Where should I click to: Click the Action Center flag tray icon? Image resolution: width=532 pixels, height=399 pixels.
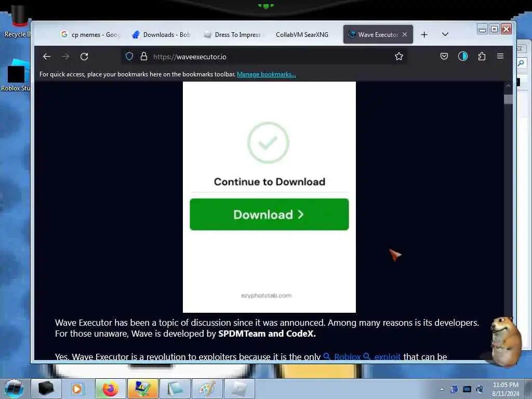(454, 389)
